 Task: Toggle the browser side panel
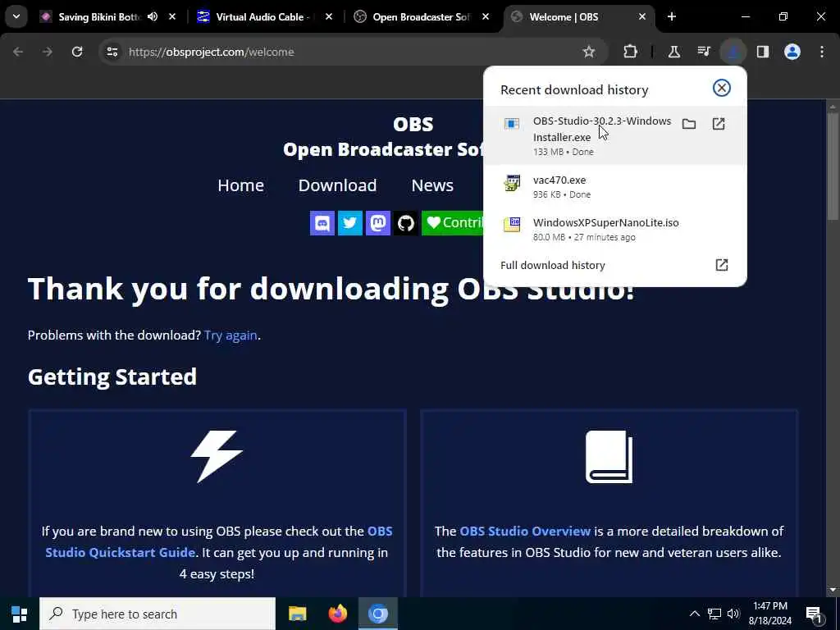pyautogui.click(x=763, y=52)
